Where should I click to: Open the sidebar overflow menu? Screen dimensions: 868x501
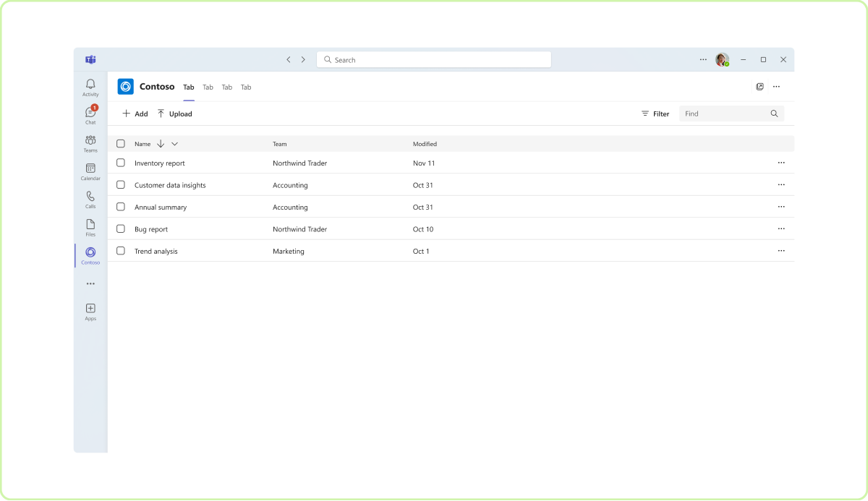click(x=90, y=283)
